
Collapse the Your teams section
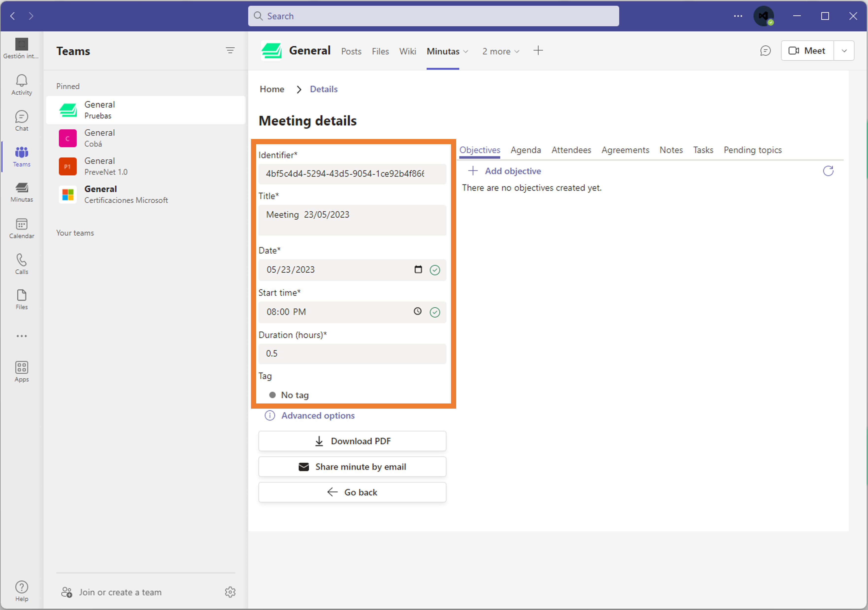(75, 233)
